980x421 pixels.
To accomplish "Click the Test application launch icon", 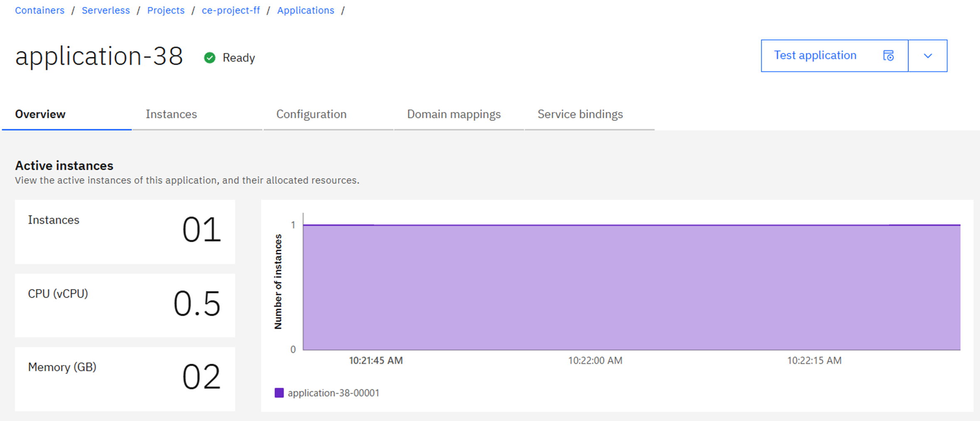I will pos(889,55).
